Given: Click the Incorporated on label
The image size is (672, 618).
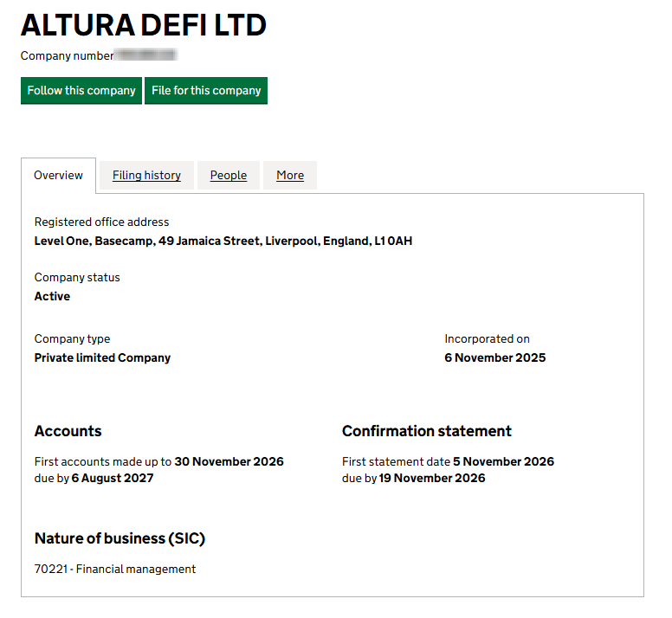Looking at the screenshot, I should click(487, 338).
